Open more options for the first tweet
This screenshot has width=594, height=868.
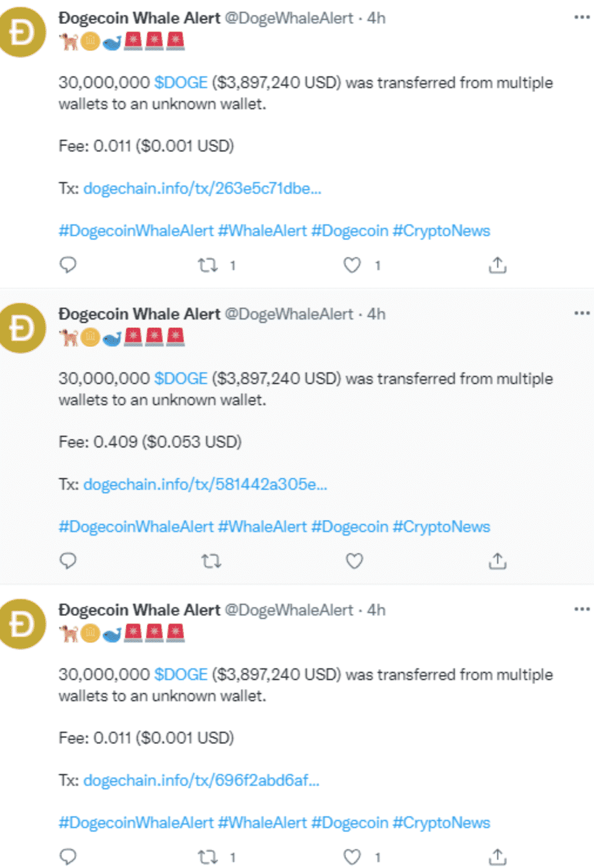pyautogui.click(x=582, y=17)
